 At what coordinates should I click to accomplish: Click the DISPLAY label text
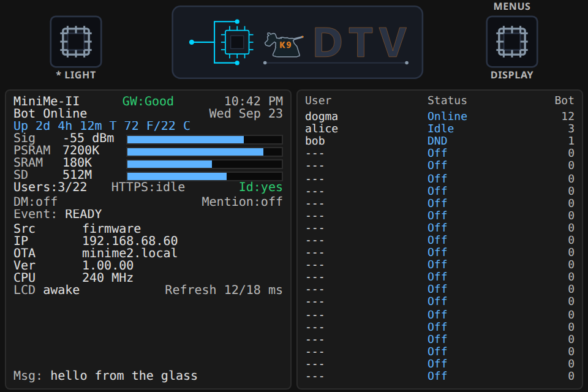click(512, 75)
